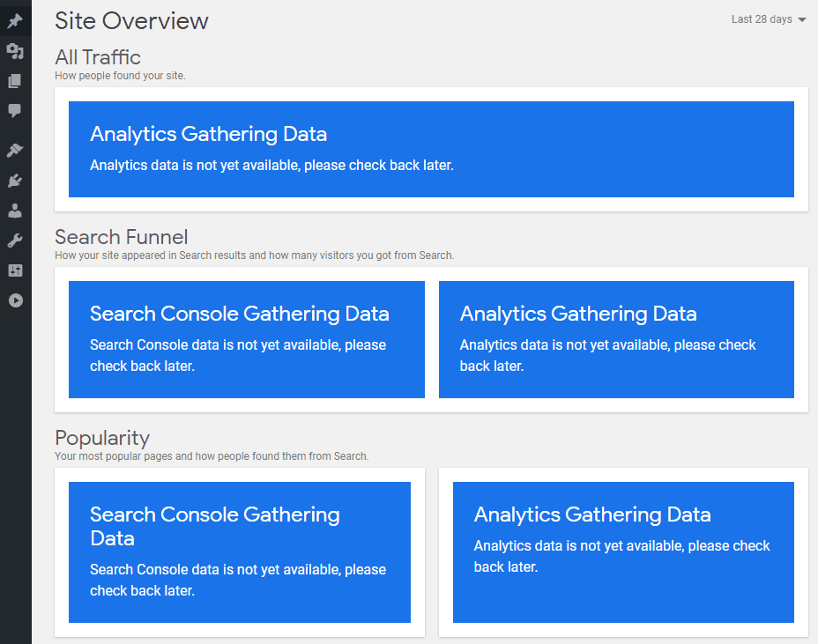Open Plugins using the plug icon

click(x=14, y=180)
